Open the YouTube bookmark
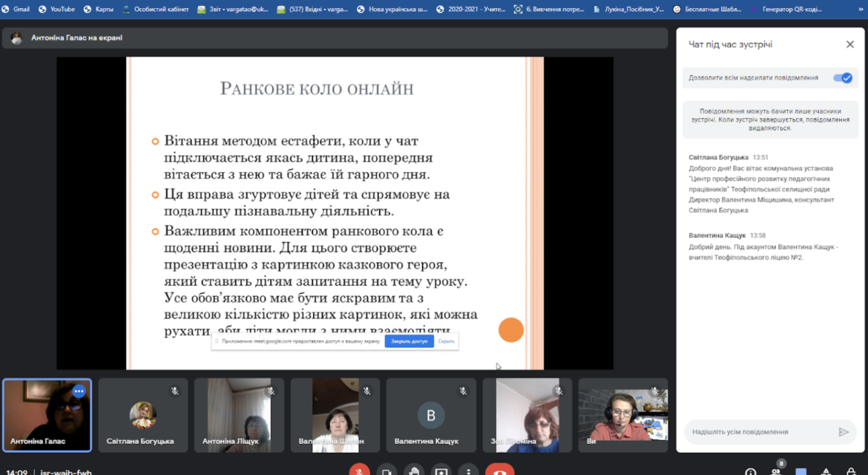868x475 pixels. (56, 9)
